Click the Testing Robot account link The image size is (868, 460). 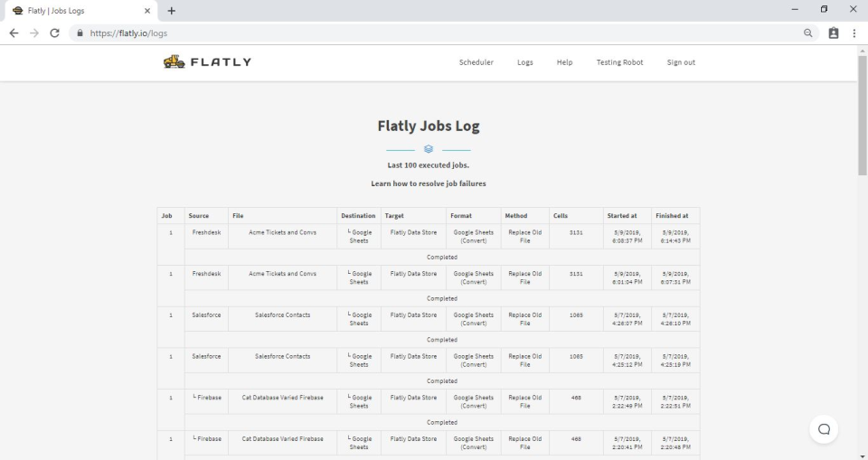point(619,62)
